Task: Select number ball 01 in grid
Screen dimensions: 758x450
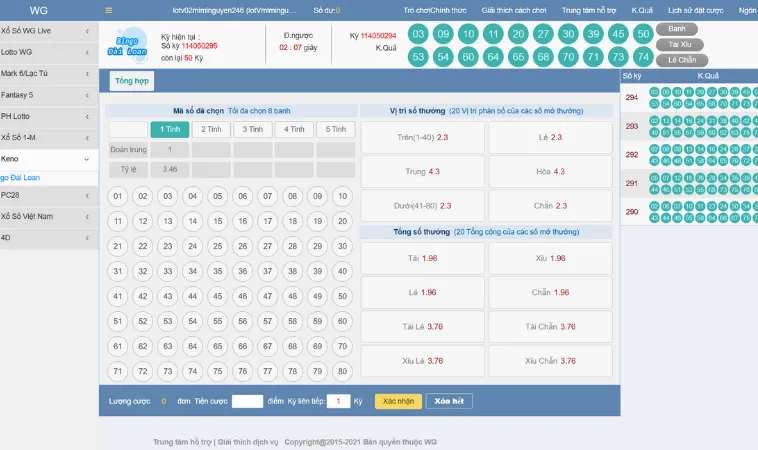Action: tap(118, 197)
